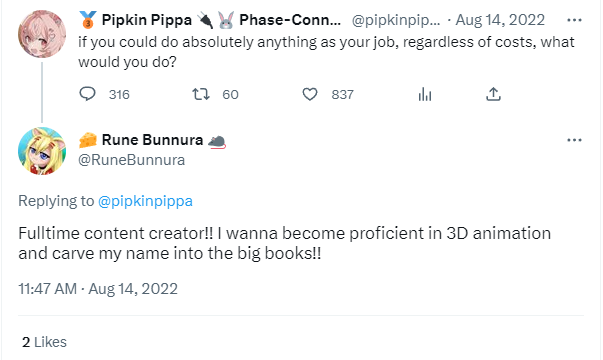The height and width of the screenshot is (360, 603).
Task: Open Pipkin Pippa's profile picture
Action: click(42, 34)
